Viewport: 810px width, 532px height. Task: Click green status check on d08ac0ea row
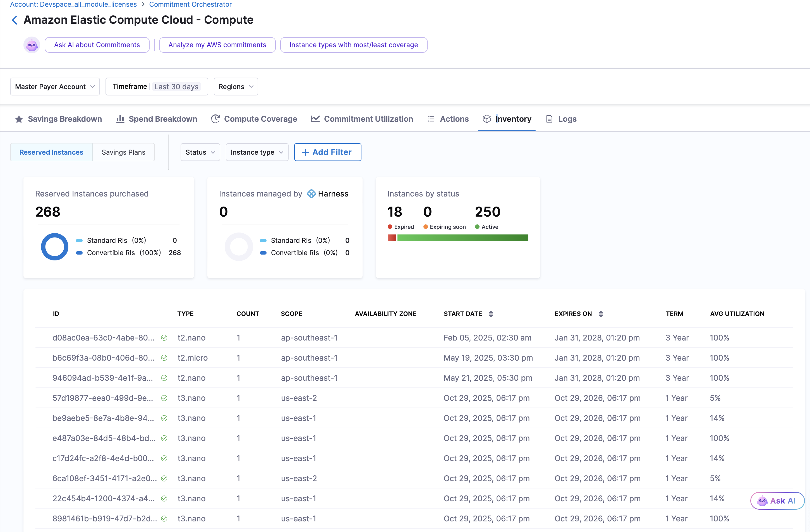[164, 338]
